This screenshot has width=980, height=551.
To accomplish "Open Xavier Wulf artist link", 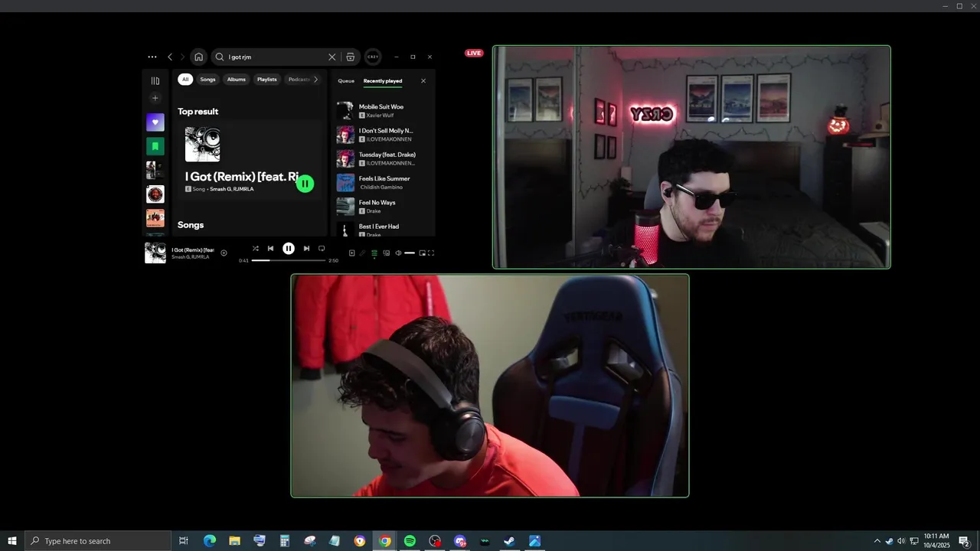I will click(x=380, y=116).
